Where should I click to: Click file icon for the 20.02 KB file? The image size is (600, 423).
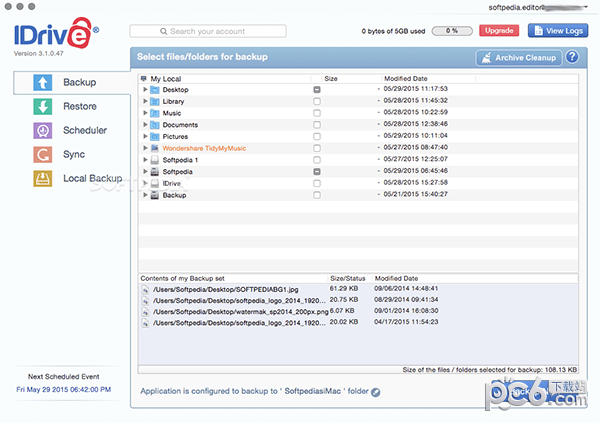coord(145,323)
